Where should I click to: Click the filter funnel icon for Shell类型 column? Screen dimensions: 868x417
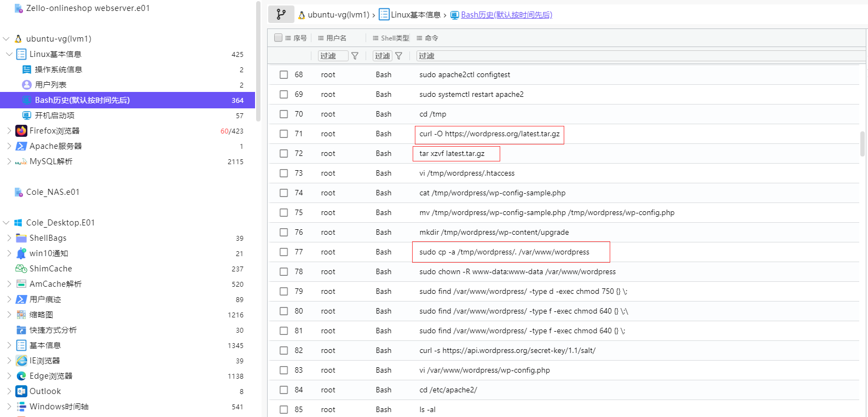click(x=398, y=56)
